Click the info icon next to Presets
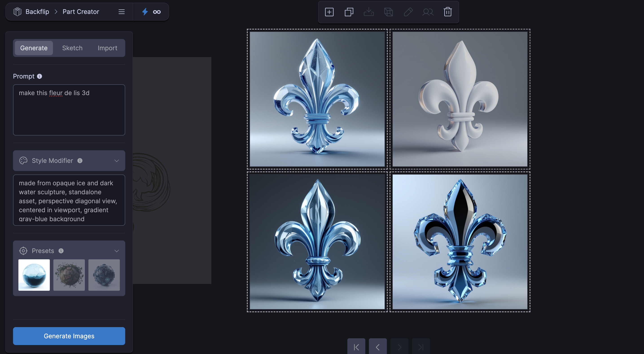This screenshot has width=644, height=354. point(61,251)
